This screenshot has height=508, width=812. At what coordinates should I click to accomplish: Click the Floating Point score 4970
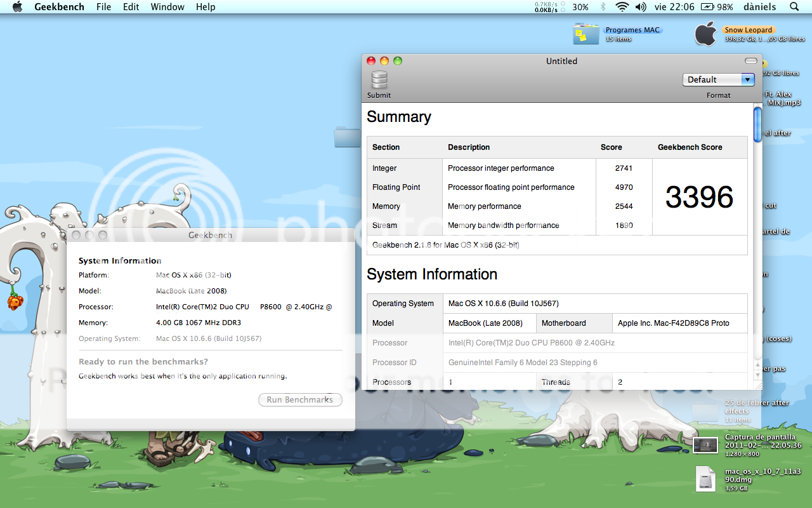tap(624, 187)
